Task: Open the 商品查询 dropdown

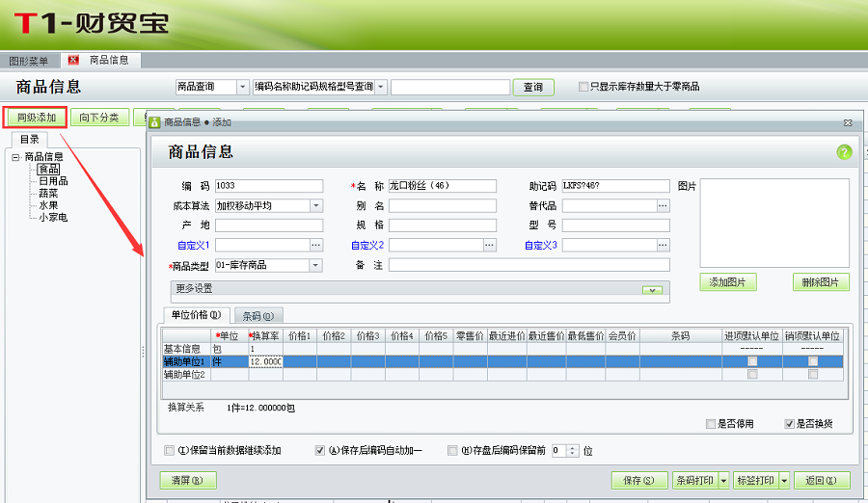Action: tap(242, 87)
